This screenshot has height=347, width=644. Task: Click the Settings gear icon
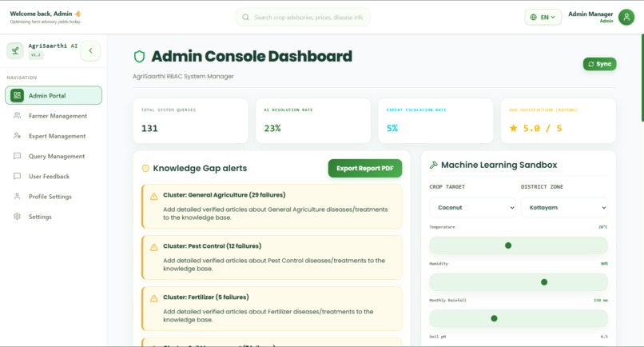17,216
